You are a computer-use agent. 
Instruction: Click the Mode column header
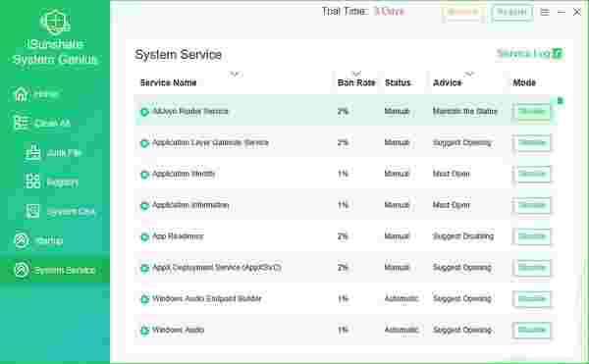524,82
